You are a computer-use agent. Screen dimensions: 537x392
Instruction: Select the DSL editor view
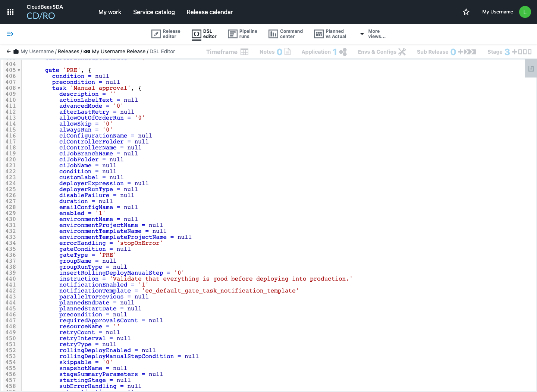tap(204, 34)
